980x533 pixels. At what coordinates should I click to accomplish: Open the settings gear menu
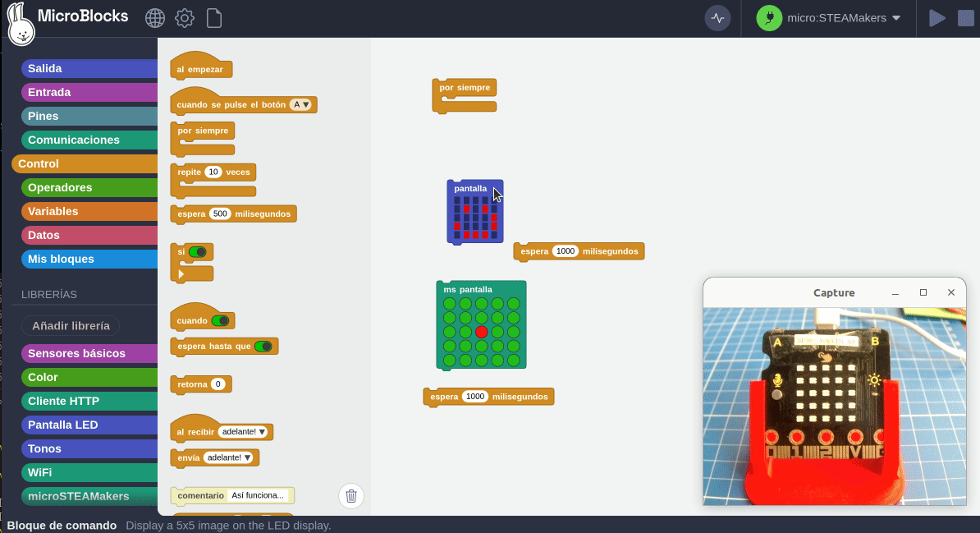(185, 18)
